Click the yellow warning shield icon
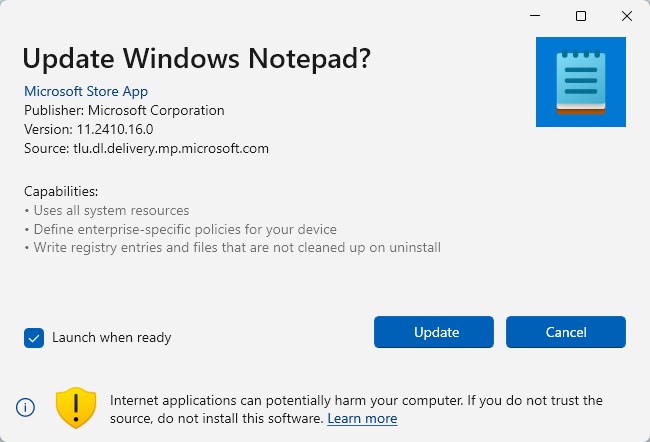This screenshot has height=442, width=650. coord(76,407)
